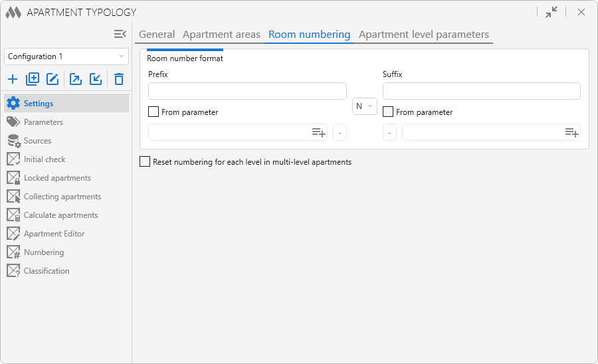The width and height of the screenshot is (598, 364).
Task: Click the Prefix text input field
Action: [247, 91]
